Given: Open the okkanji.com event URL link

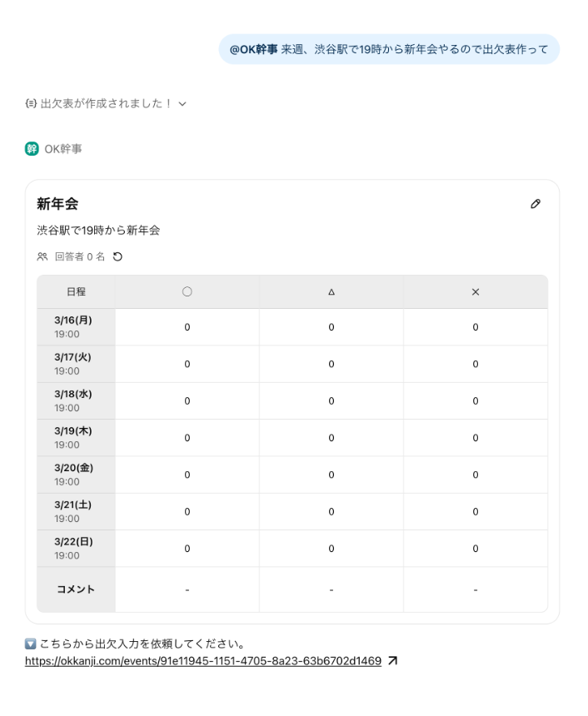Looking at the screenshot, I should point(203,661).
